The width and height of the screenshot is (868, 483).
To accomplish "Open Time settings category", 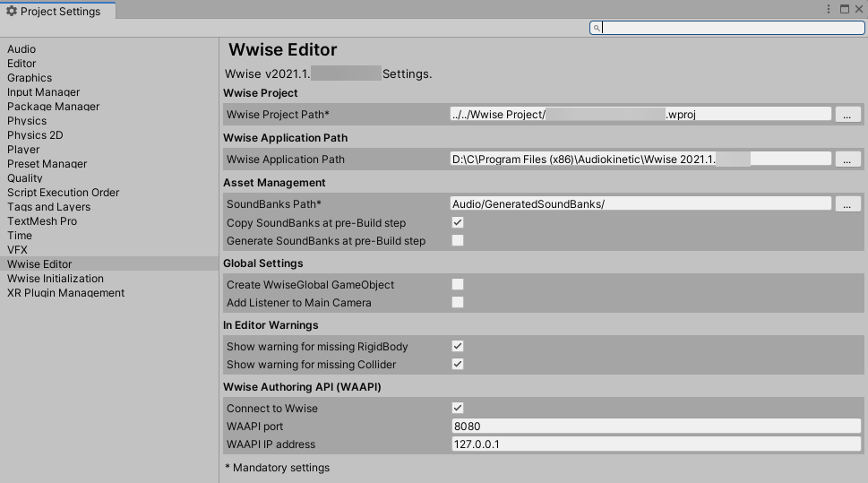I will (20, 236).
